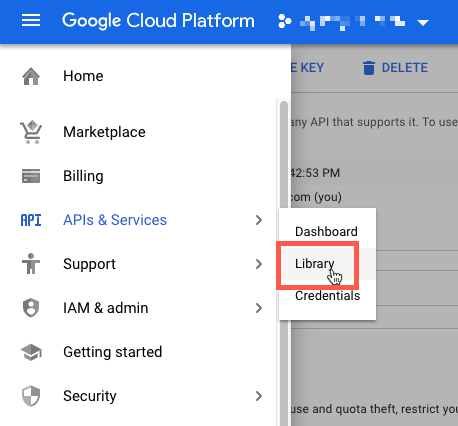
Task: Click the DELETE button with trash icon
Action: coord(395,68)
